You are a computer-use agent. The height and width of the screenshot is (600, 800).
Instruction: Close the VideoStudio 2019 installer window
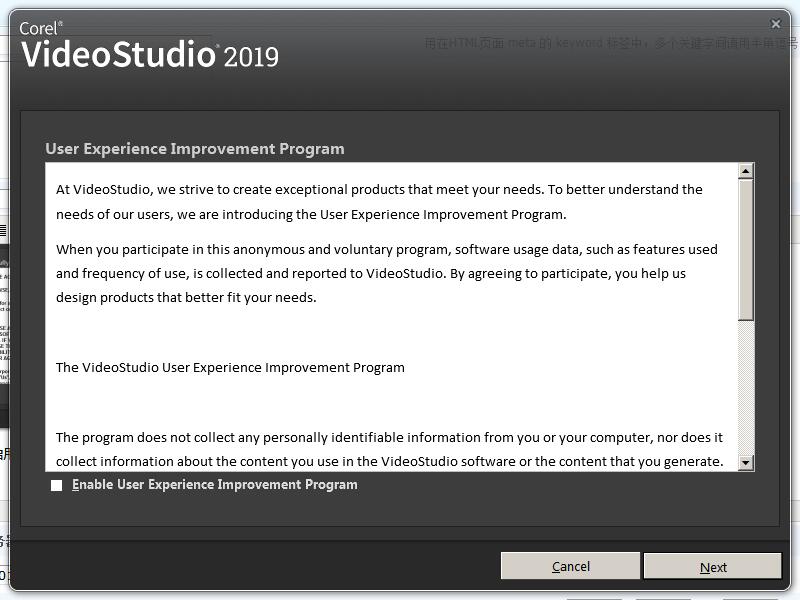(x=776, y=24)
